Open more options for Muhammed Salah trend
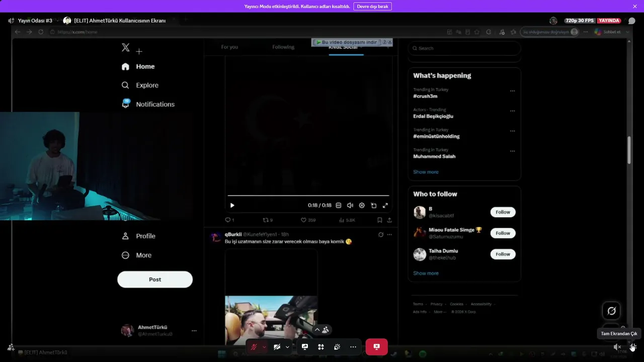Screen dimensions: 644x362 tap(512, 151)
